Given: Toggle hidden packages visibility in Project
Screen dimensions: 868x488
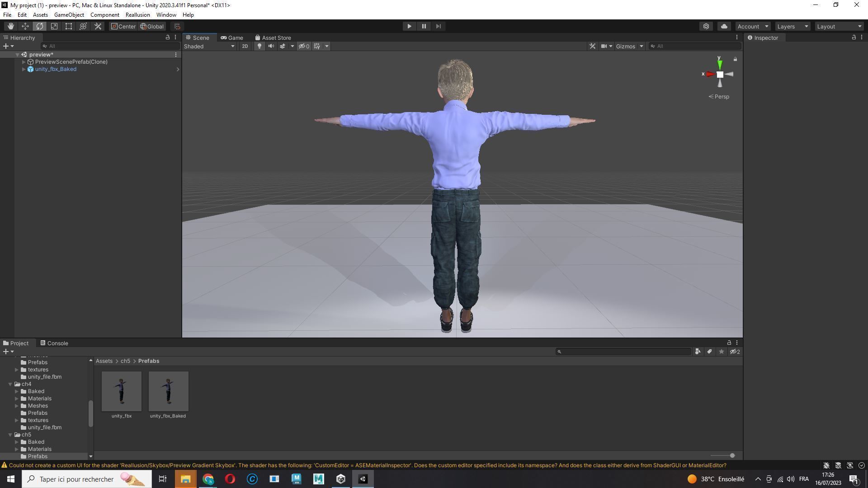Looking at the screenshot, I should [x=735, y=352].
